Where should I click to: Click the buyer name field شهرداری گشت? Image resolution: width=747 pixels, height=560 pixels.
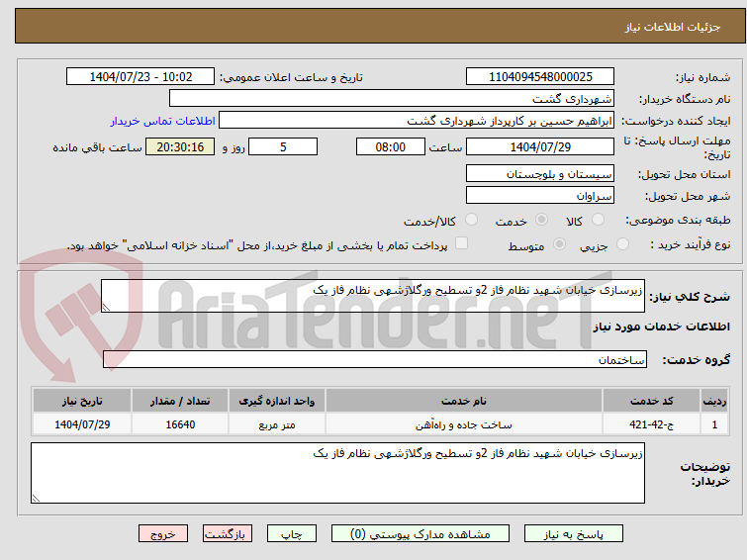coord(392,99)
